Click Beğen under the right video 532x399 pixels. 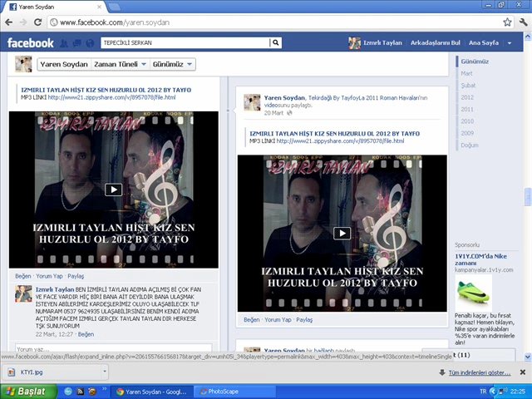coord(251,320)
